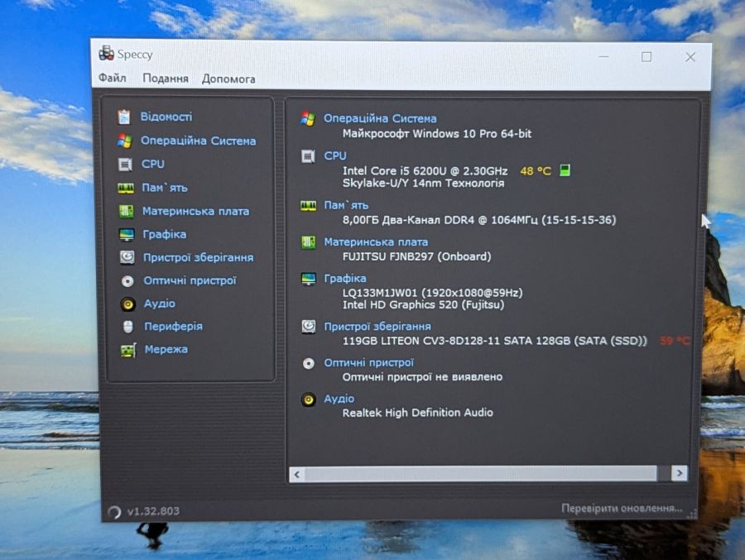Click the network card icon beside Мережа
745x560 pixels.
pyautogui.click(x=128, y=350)
